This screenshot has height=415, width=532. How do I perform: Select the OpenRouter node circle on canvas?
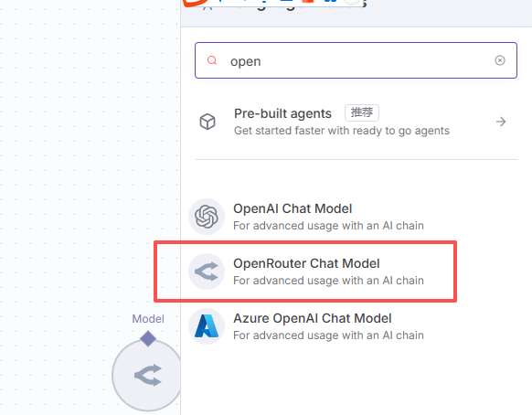[147, 376]
